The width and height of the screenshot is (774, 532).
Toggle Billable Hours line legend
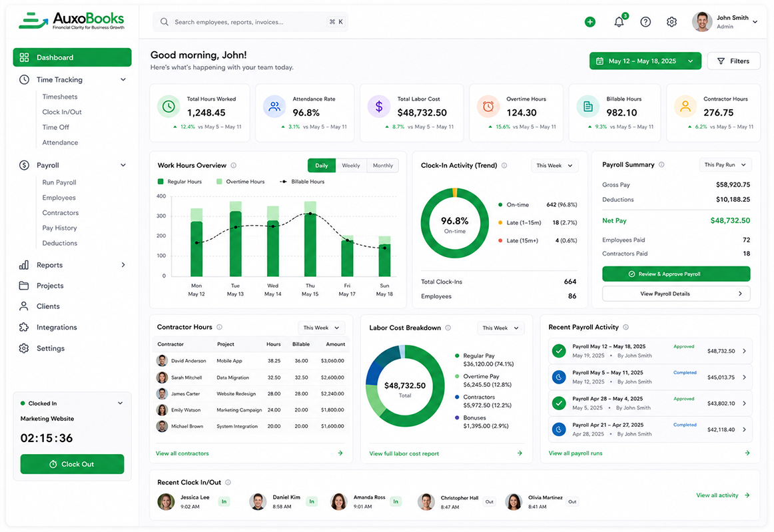pos(302,182)
